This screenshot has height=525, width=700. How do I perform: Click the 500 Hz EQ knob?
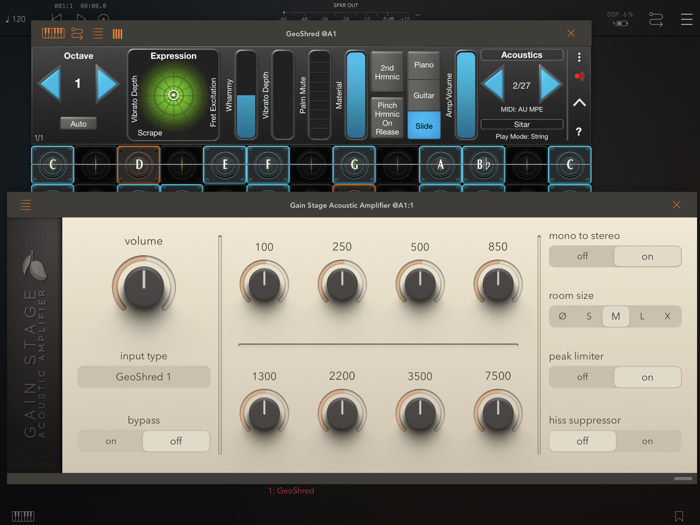click(x=420, y=283)
